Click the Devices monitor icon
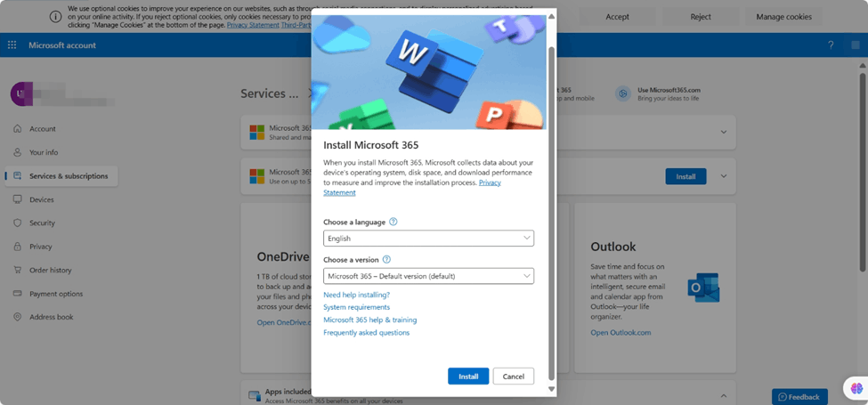The width and height of the screenshot is (868, 405). [18, 199]
